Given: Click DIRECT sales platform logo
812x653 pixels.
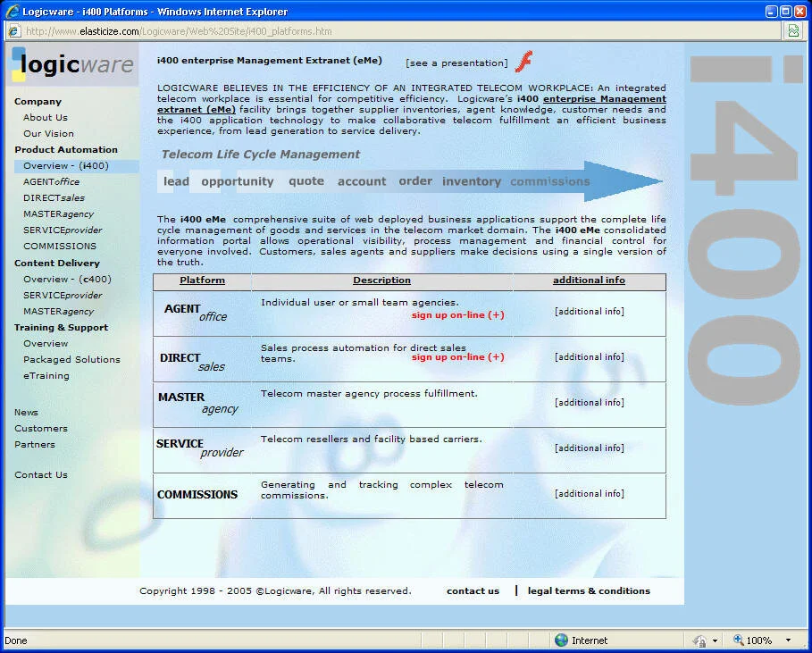Looking at the screenshot, I should [x=193, y=362].
